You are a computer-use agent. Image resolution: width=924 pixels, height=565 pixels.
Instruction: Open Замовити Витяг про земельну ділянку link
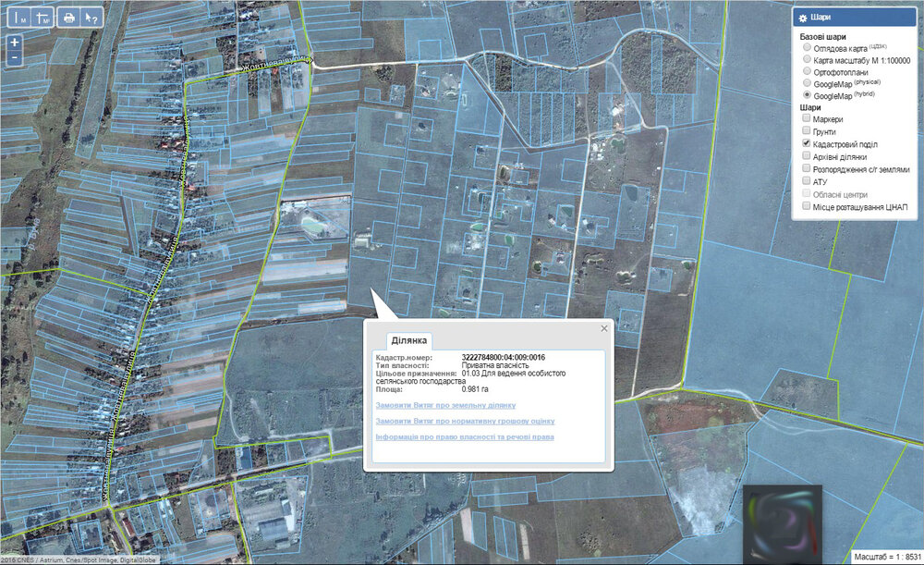(445, 405)
